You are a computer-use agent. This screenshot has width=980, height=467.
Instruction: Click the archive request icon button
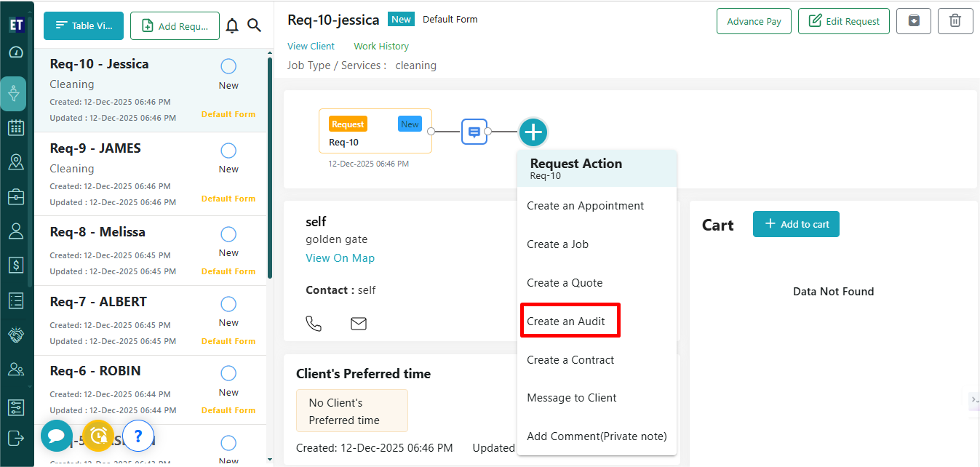(914, 21)
